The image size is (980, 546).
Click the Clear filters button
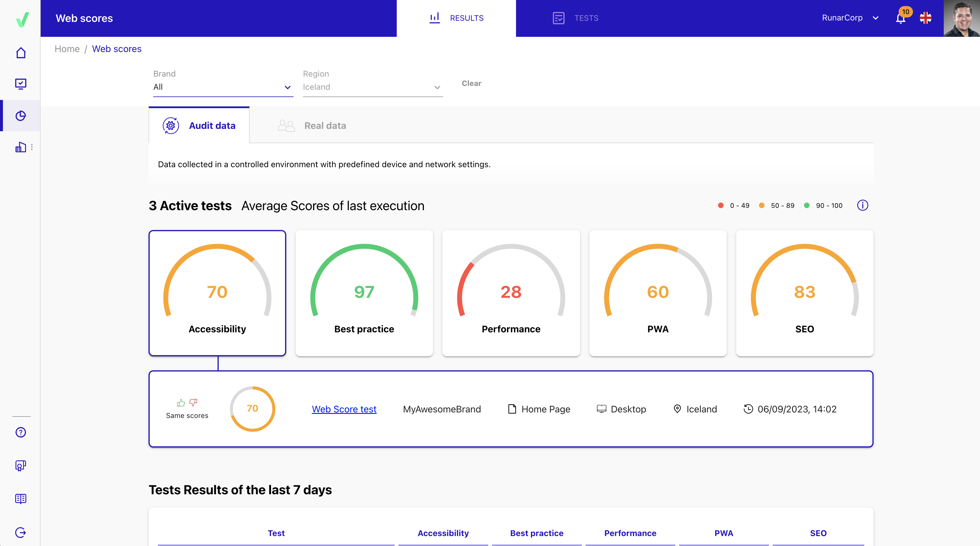tap(471, 83)
